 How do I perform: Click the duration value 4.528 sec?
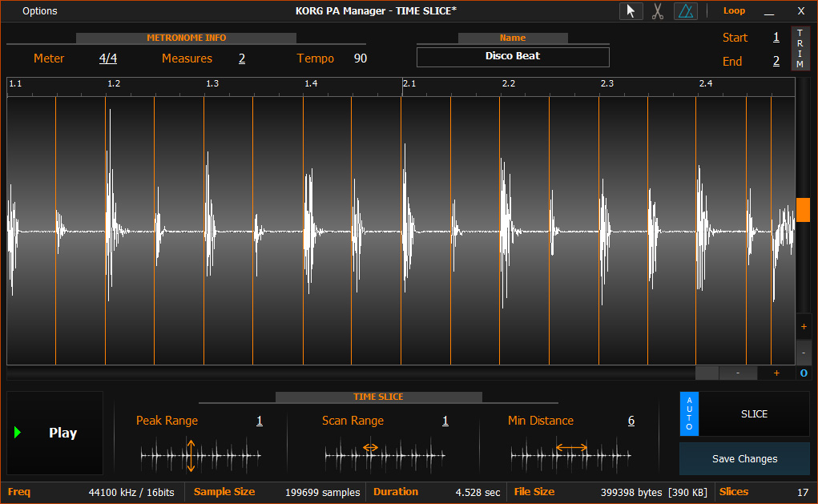pos(478,493)
